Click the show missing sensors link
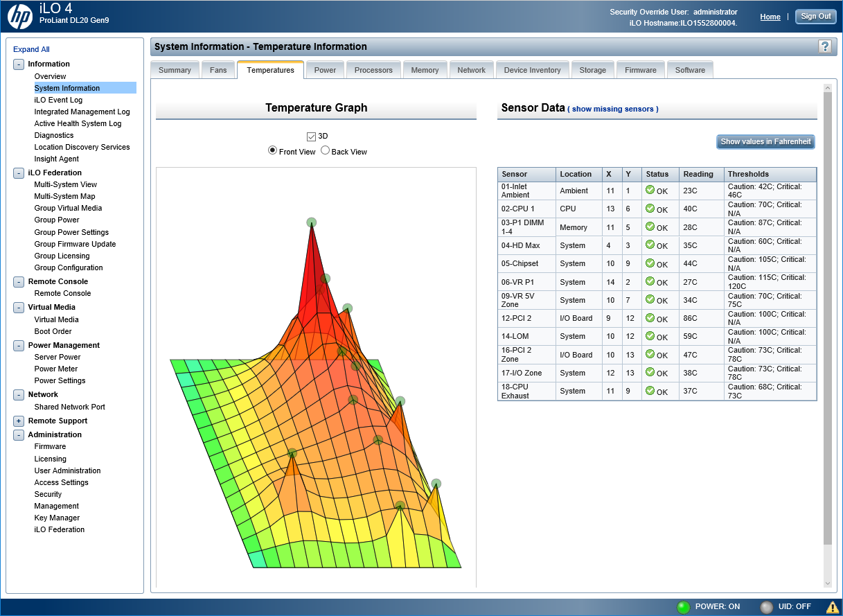The width and height of the screenshot is (843, 616). click(613, 109)
